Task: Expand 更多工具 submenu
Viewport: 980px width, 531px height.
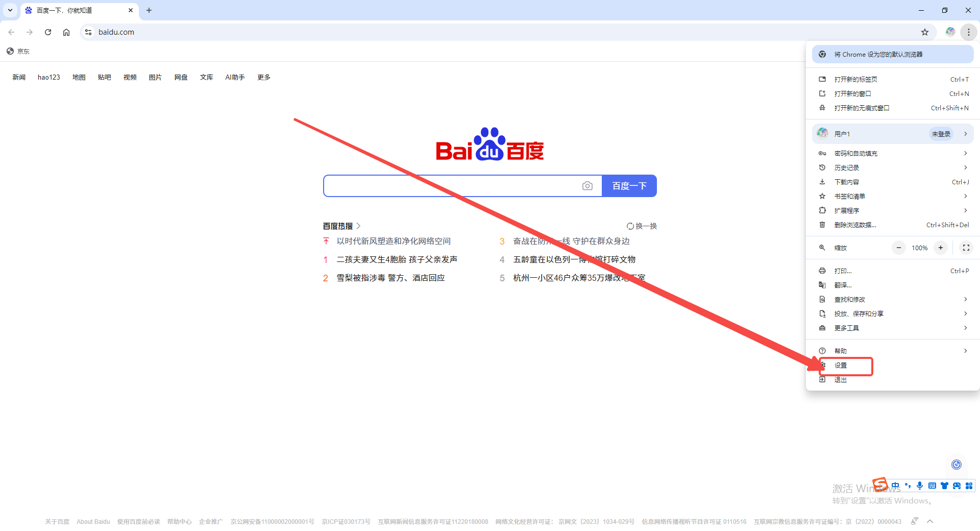Action: click(893, 328)
